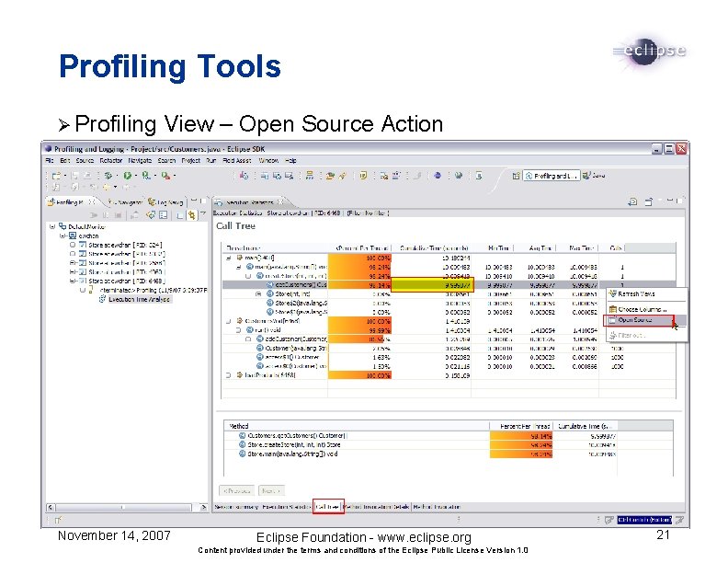This screenshot has height=563, width=728.
Task: Switch to the Navigator view tab
Action: point(124,202)
